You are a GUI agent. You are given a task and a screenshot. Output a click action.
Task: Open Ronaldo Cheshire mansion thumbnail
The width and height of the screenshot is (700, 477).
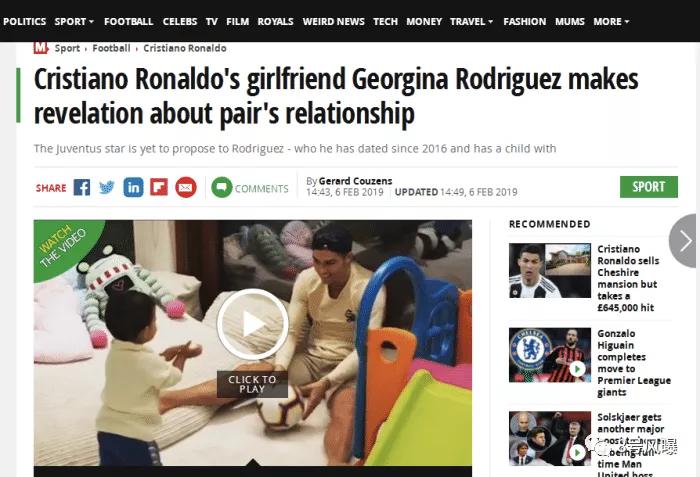pyautogui.click(x=550, y=271)
